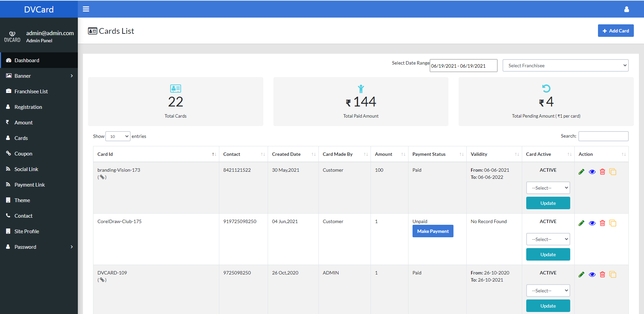Delete branding-Vision-173 with trash icon
This screenshot has width=644, height=314.
[602, 172]
